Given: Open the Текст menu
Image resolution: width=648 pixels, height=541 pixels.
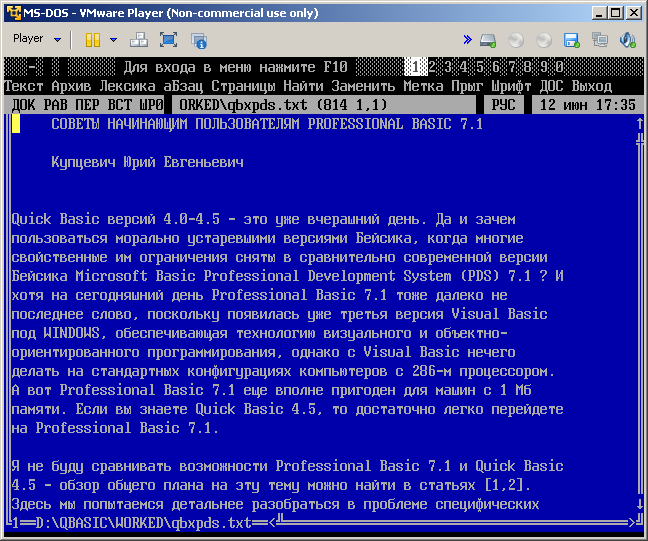Looking at the screenshot, I should click(x=24, y=86).
